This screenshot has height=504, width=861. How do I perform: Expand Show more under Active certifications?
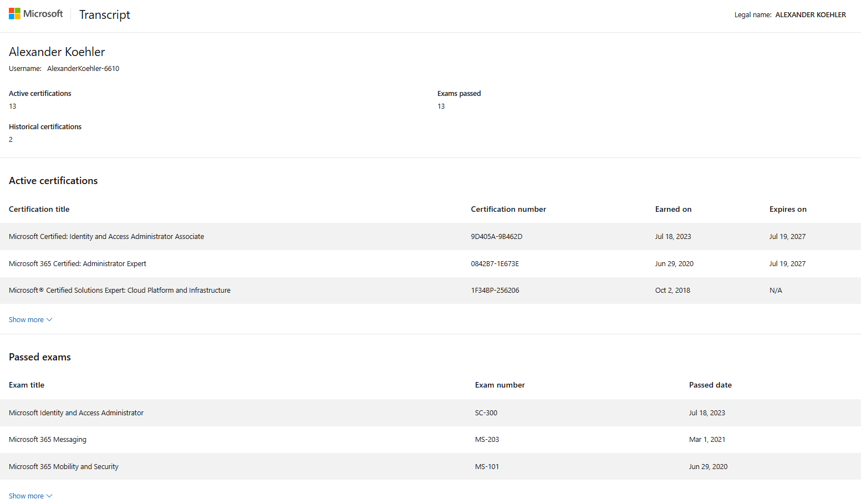(x=26, y=320)
